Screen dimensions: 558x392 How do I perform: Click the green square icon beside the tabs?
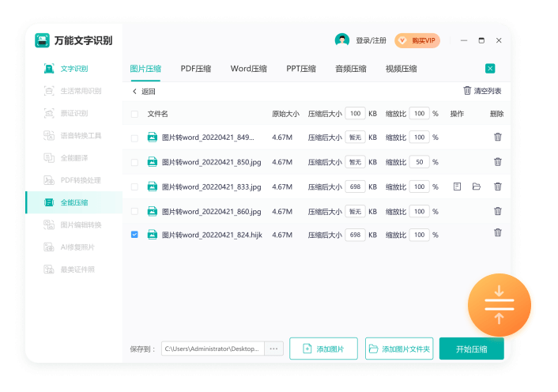490,69
